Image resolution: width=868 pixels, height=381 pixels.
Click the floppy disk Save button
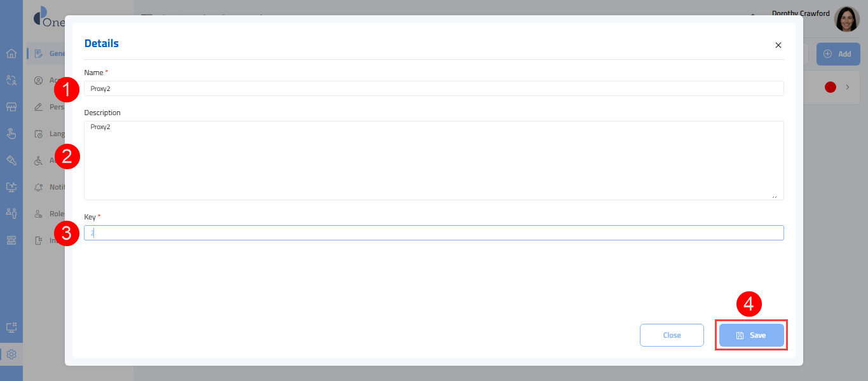pos(751,335)
